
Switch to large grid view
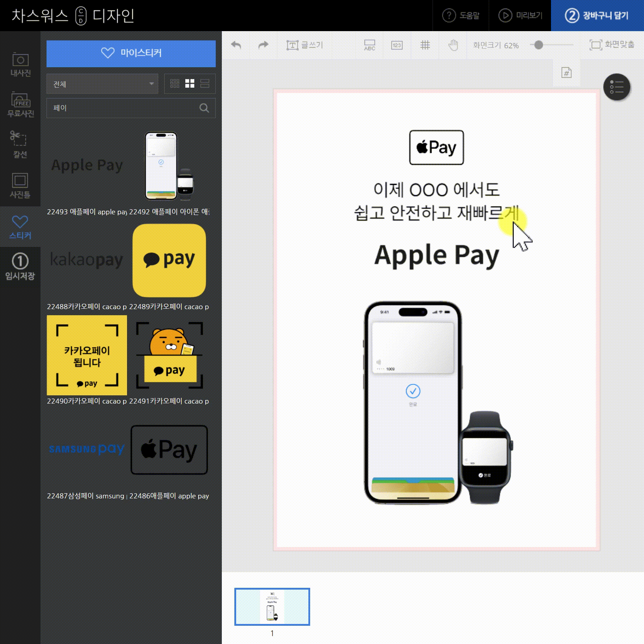pyautogui.click(x=190, y=84)
